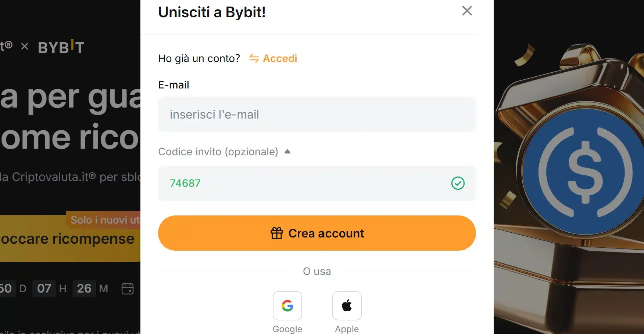Viewport: 644px width, 334px height.
Task: Click the BYBIT logo
Action: click(61, 47)
